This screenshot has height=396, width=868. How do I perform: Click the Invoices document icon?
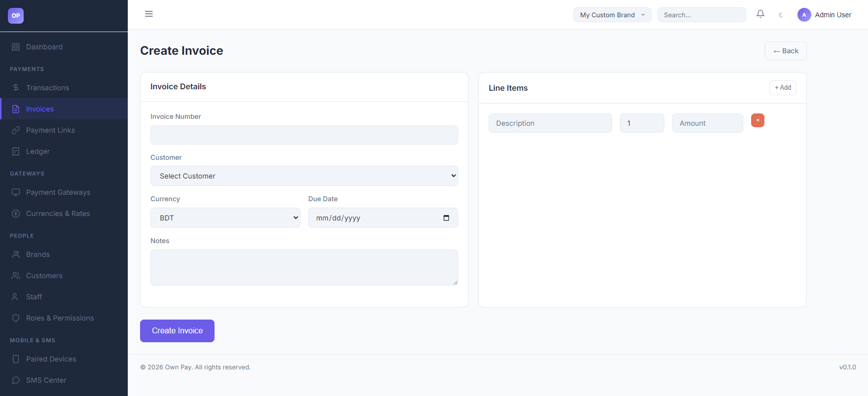click(x=16, y=109)
